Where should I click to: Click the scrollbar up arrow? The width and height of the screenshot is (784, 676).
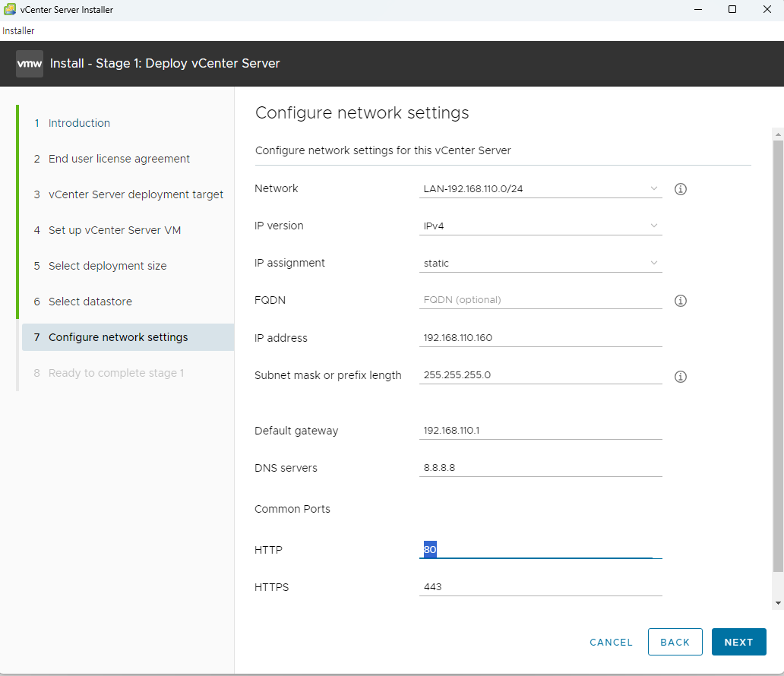[x=778, y=134]
